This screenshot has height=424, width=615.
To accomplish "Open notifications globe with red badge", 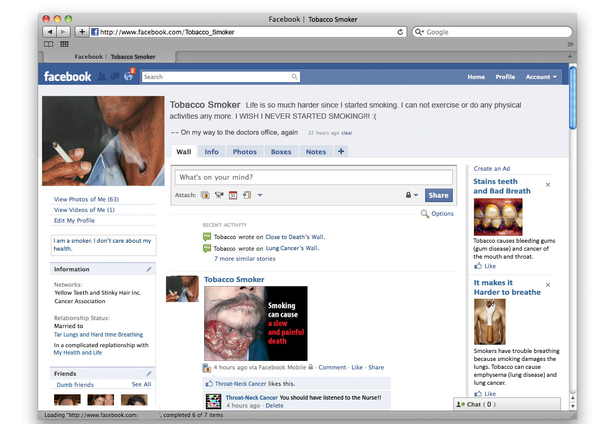I will click(129, 75).
